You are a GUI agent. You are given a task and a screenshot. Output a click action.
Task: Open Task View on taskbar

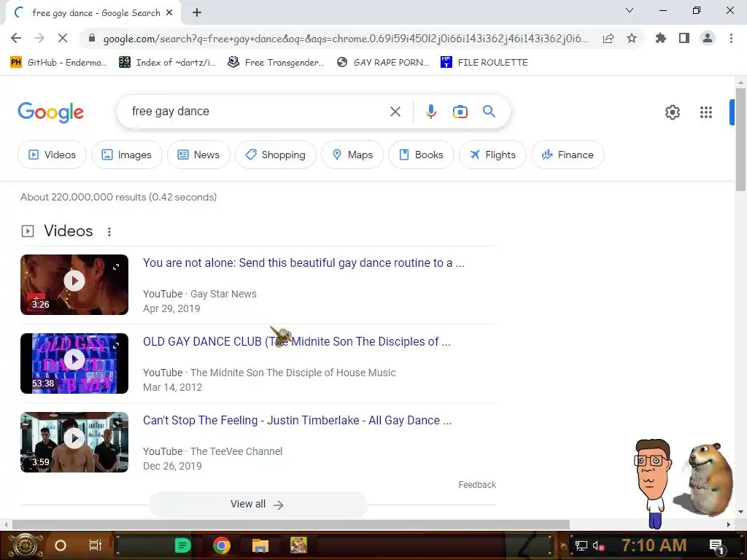tap(96, 545)
